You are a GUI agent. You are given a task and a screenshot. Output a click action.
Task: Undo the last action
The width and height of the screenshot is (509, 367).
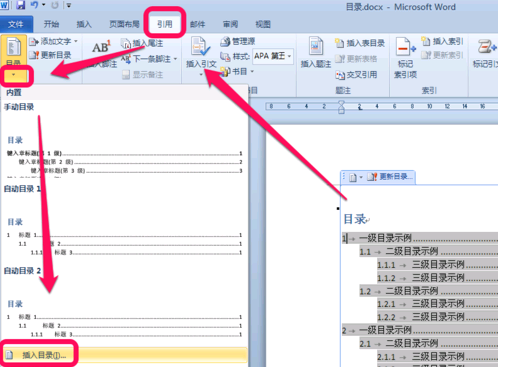tap(34, 5)
